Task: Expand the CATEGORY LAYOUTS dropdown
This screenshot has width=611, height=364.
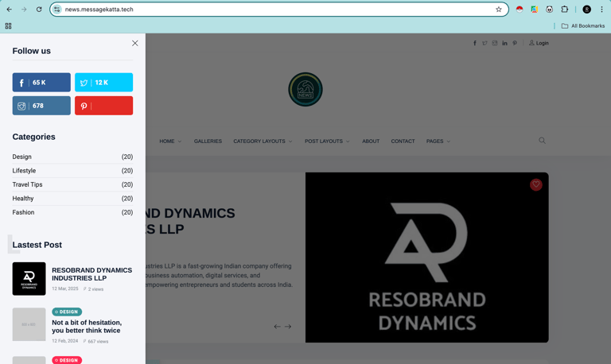Action: point(263,141)
